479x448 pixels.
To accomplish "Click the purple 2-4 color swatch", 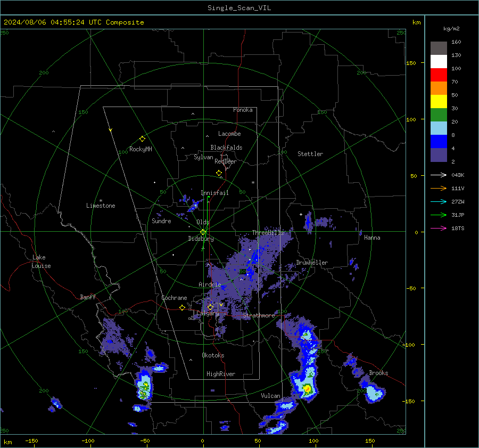I will pos(439,155).
